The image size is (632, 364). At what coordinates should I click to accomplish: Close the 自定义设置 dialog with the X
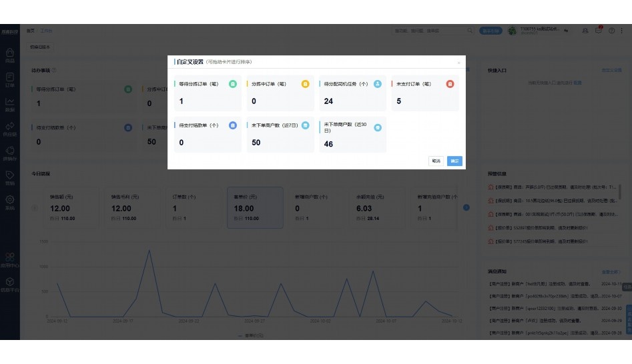(458, 62)
